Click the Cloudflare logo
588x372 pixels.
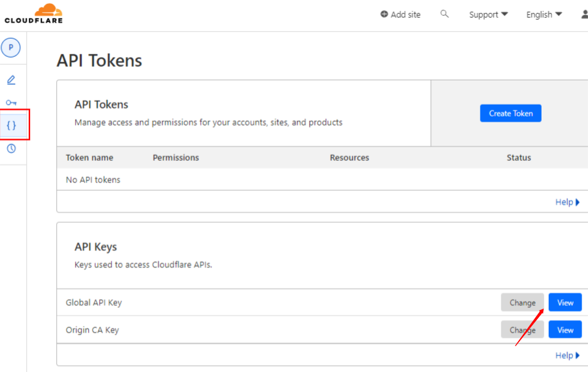point(33,14)
